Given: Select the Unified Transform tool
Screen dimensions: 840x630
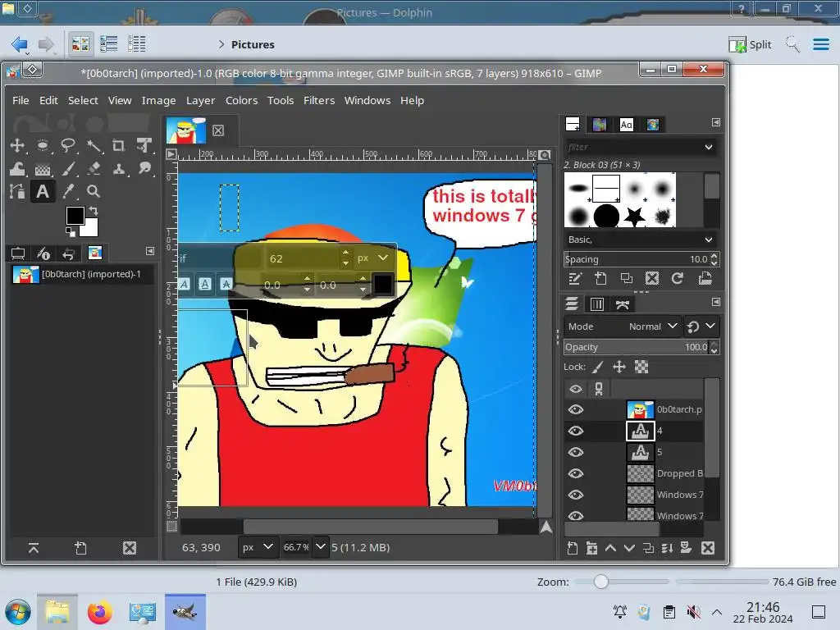Looking at the screenshot, I should tap(144, 146).
